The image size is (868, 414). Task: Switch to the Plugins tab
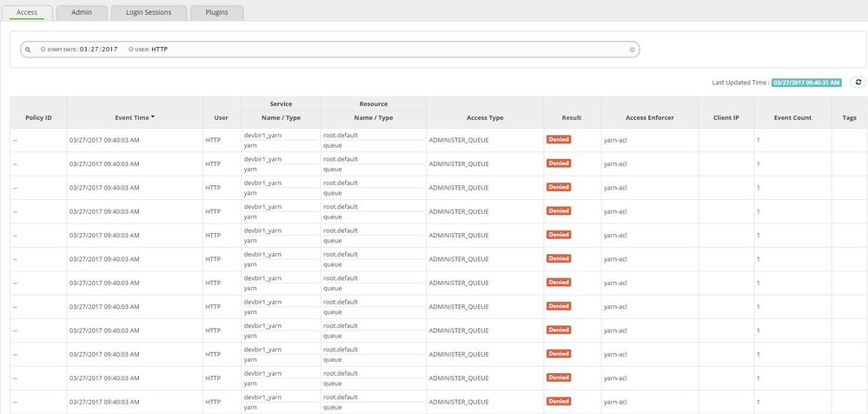pyautogui.click(x=216, y=13)
